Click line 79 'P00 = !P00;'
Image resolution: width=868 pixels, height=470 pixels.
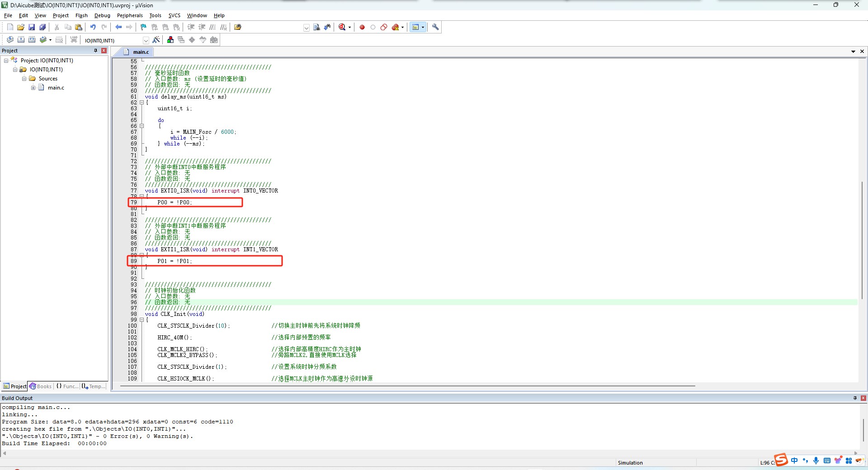pyautogui.click(x=175, y=202)
